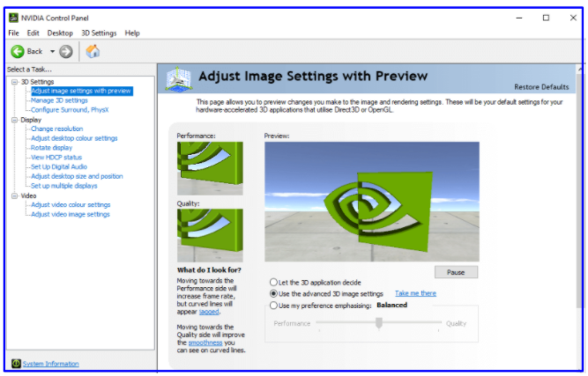Maximize the NVIDIA Control Panel window
588x376 pixels.
tap(546, 18)
